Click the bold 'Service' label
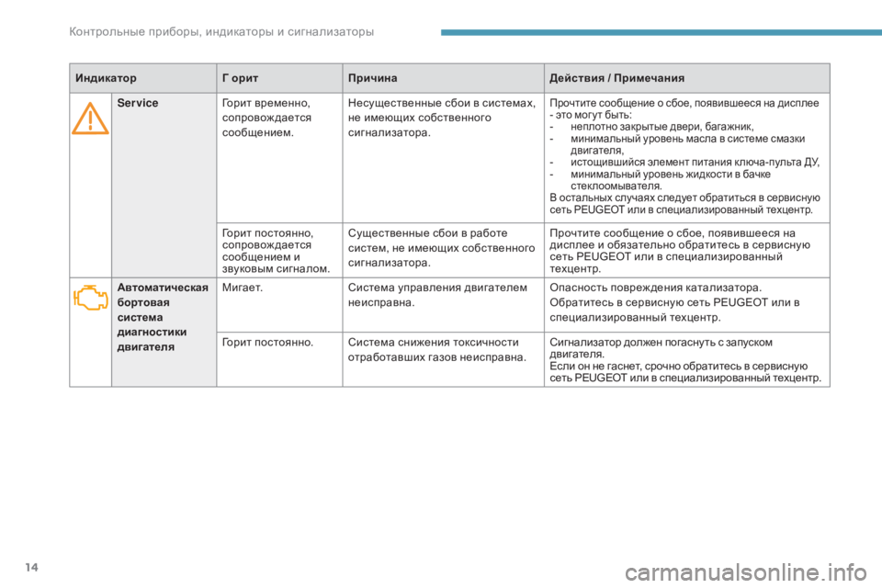The width and height of the screenshot is (882, 588). [x=138, y=103]
